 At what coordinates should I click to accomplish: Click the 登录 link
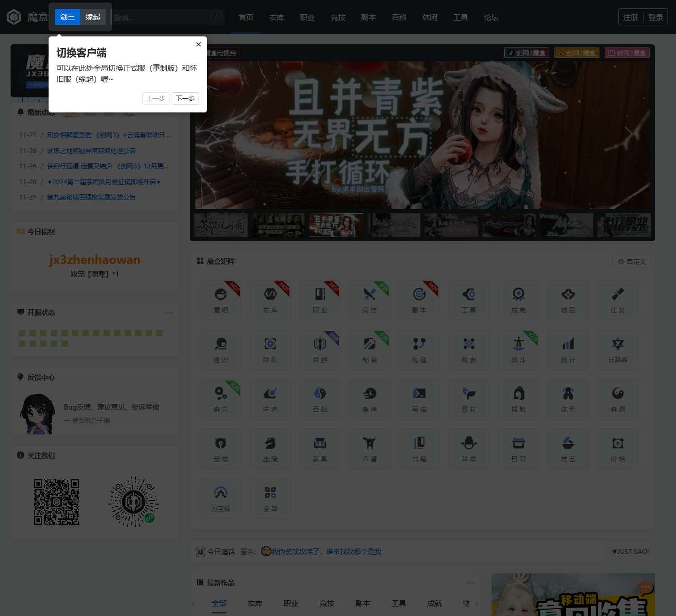[656, 17]
